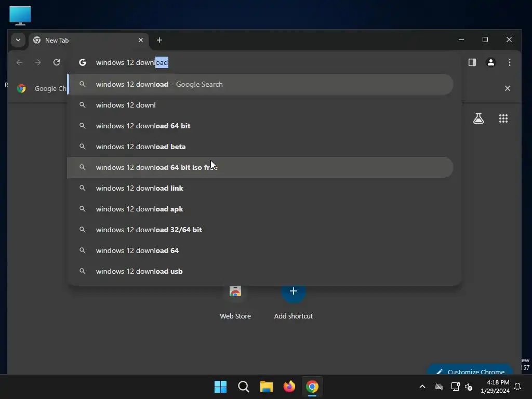Select 'windows 12 download apk' suggestion
The width and height of the screenshot is (532, 399).
coord(260,209)
